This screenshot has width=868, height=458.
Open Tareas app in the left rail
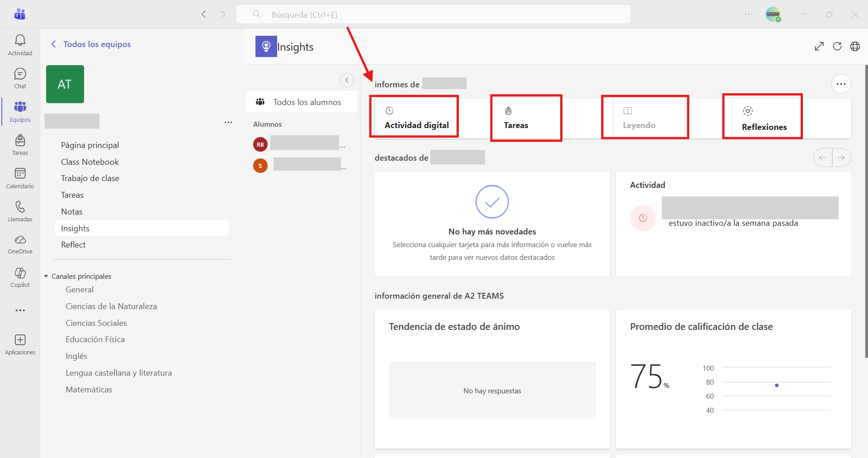click(x=20, y=145)
